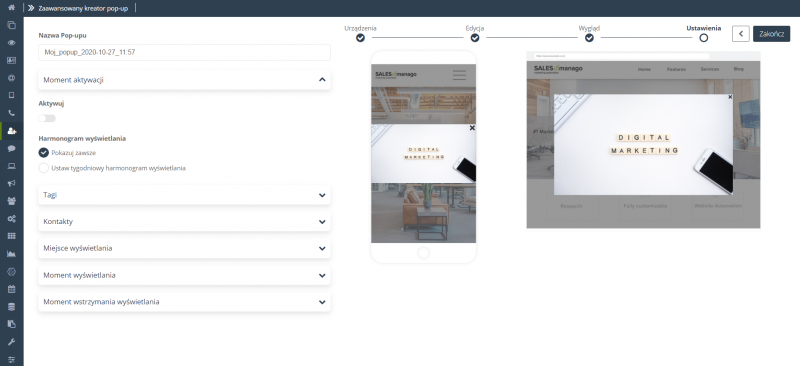This screenshot has width=800, height=366.
Task: Click 'Zaawansowany kreator pop-up' breadcrumb
Action: (x=83, y=8)
